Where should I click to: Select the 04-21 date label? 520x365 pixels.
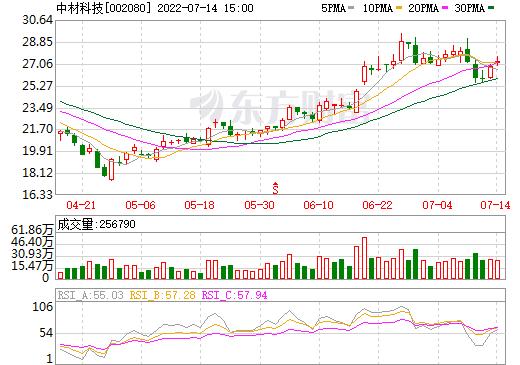point(81,205)
